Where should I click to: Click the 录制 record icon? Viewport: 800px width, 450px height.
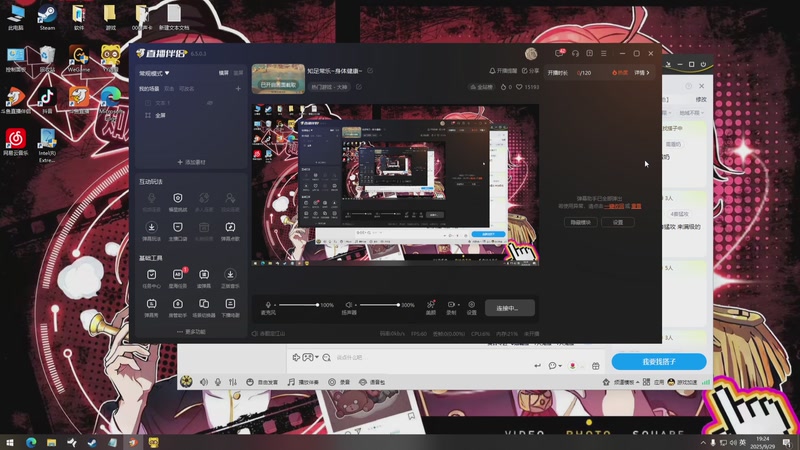[x=452, y=307]
